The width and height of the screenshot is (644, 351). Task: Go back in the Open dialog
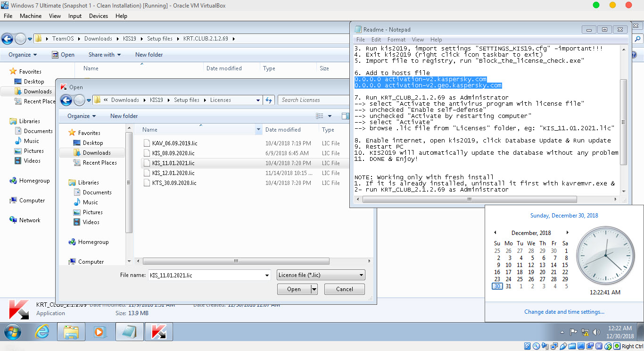point(66,100)
